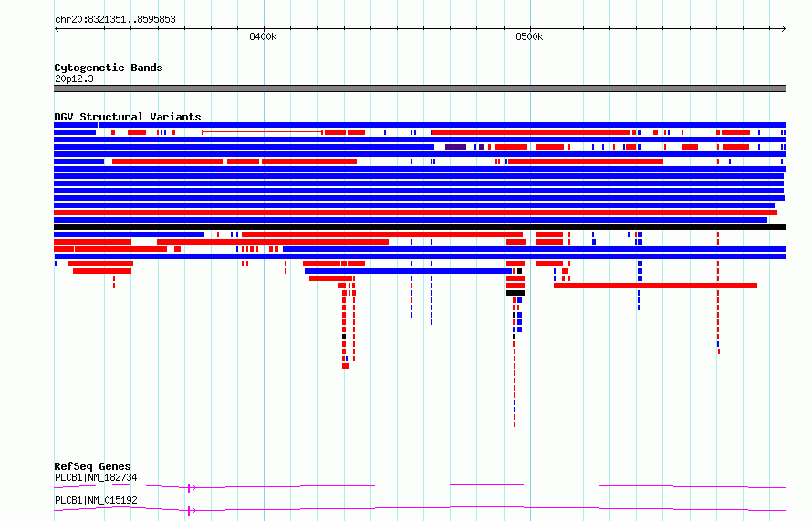The height and width of the screenshot is (521, 812).
Task: Select the Cytogenetic Bands track title
Action: tap(109, 68)
